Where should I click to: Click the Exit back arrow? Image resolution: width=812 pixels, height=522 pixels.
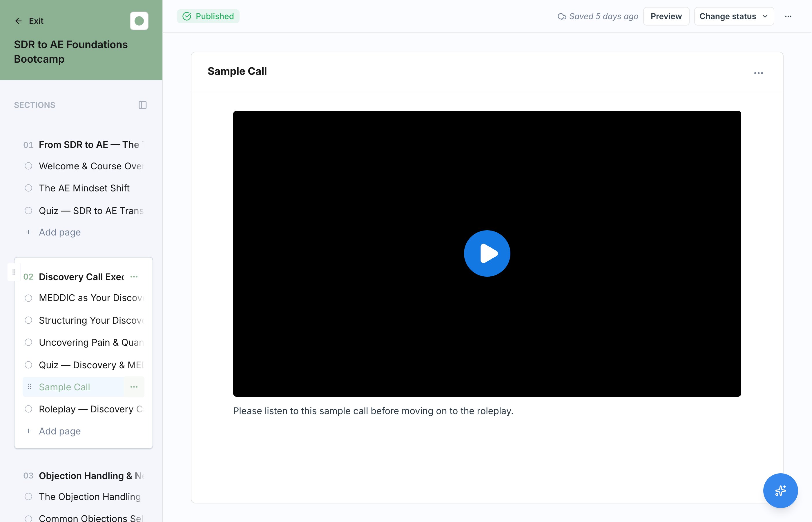point(18,21)
